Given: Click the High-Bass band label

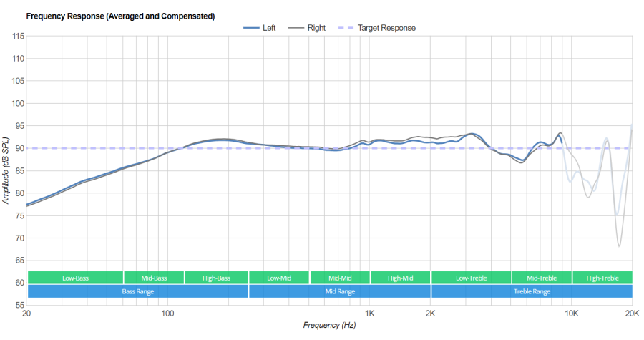Looking at the screenshot, I should (216, 278).
